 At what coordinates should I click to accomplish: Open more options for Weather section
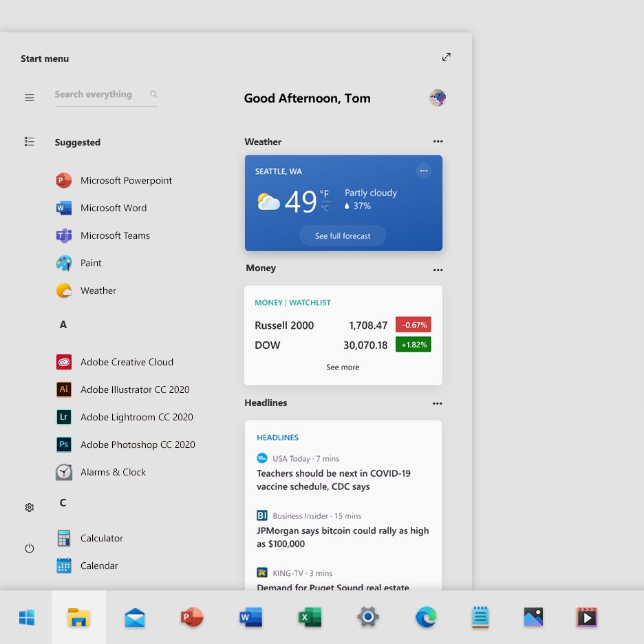tap(438, 141)
